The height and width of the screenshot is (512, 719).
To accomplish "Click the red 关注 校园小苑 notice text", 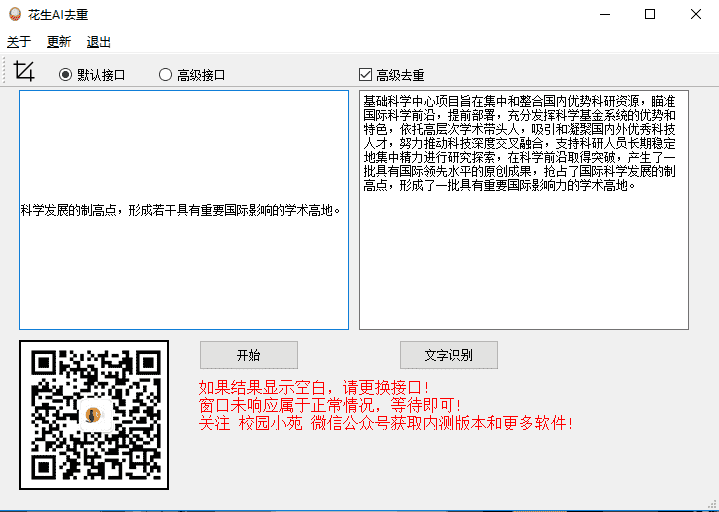I will coord(386,423).
